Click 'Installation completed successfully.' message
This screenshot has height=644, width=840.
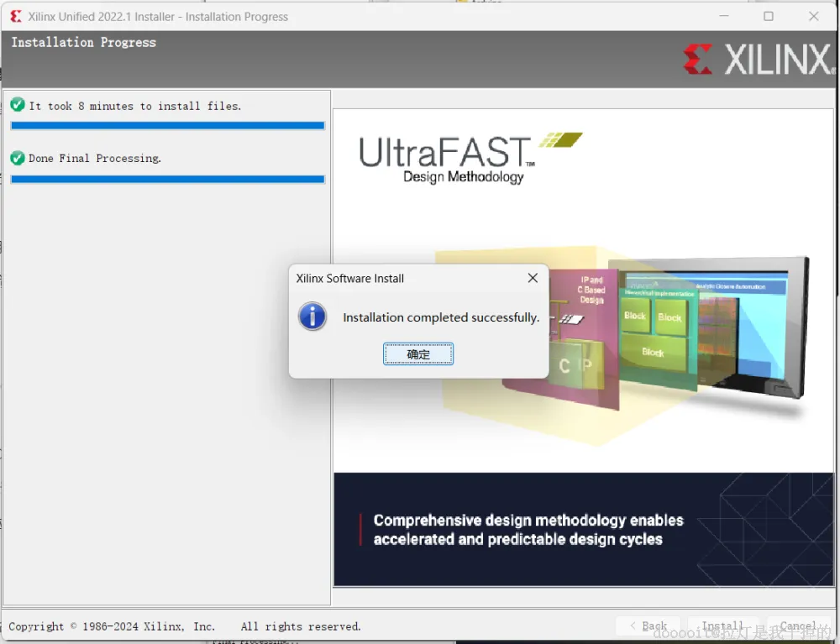(441, 317)
